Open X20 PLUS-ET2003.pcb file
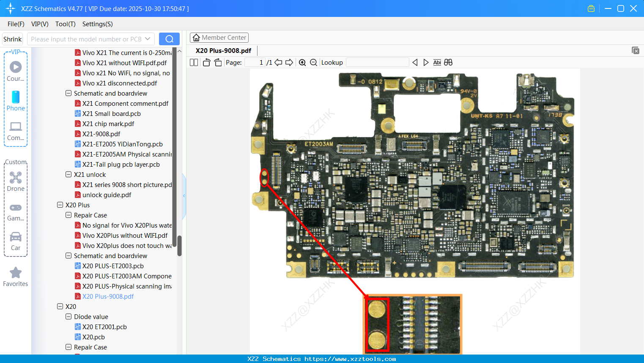Viewport: 644px width, 363px height. [113, 266]
